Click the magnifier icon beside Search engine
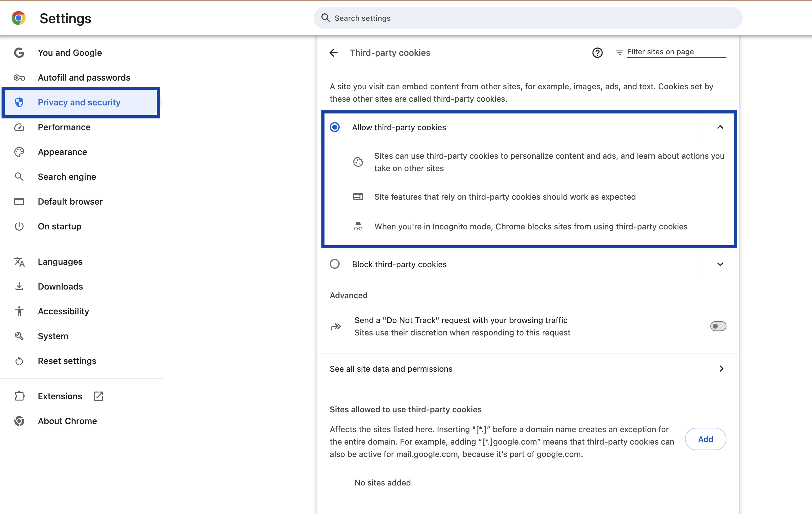 (19, 177)
